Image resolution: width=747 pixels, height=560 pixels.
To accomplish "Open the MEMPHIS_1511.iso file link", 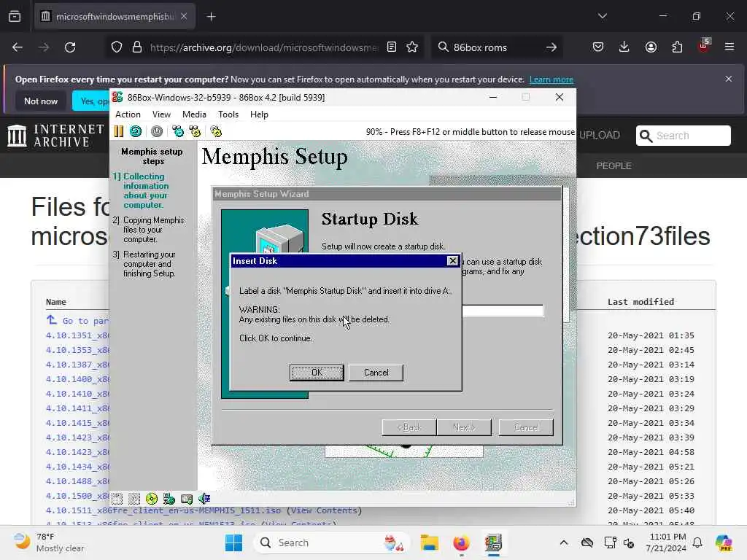I will pyautogui.click(x=163, y=510).
